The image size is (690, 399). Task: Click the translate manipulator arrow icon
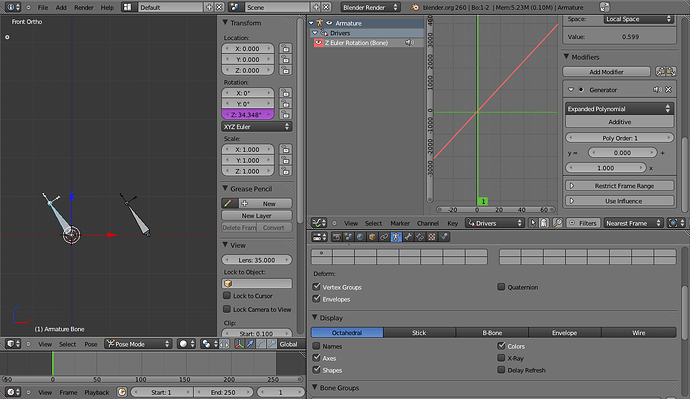click(250, 344)
